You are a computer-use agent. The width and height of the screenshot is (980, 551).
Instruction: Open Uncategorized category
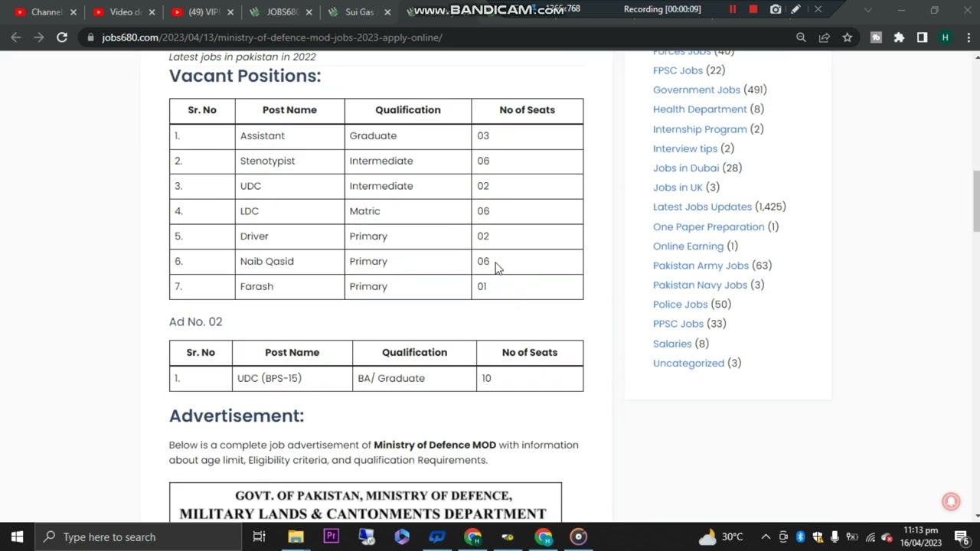(x=688, y=363)
